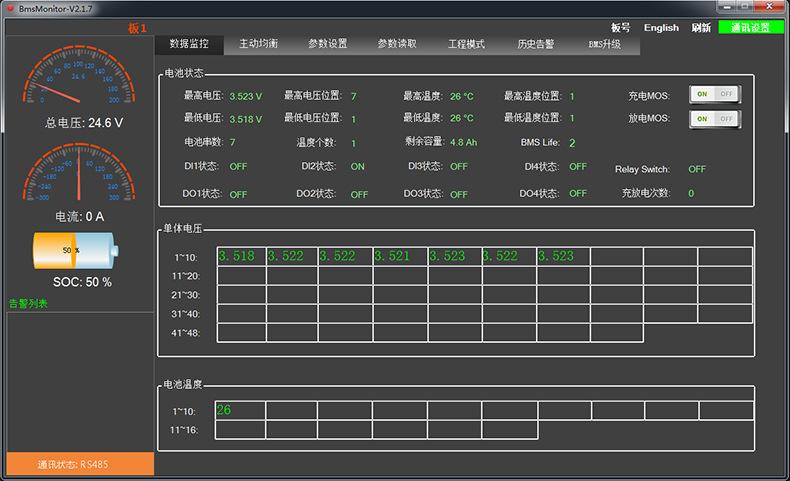The image size is (790, 481).
Task: Click the DO4状态 OFF value
Action: click(x=578, y=193)
